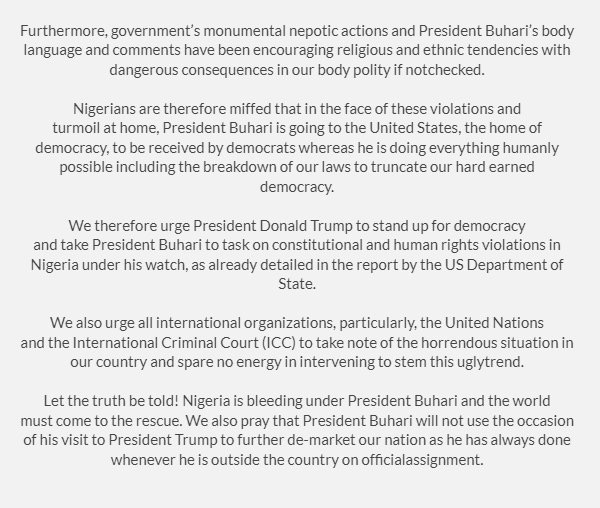Click the phrase 'hard earned' near democracy
Image resolution: width=600 pixels, height=508 pixels.
click(x=495, y=167)
